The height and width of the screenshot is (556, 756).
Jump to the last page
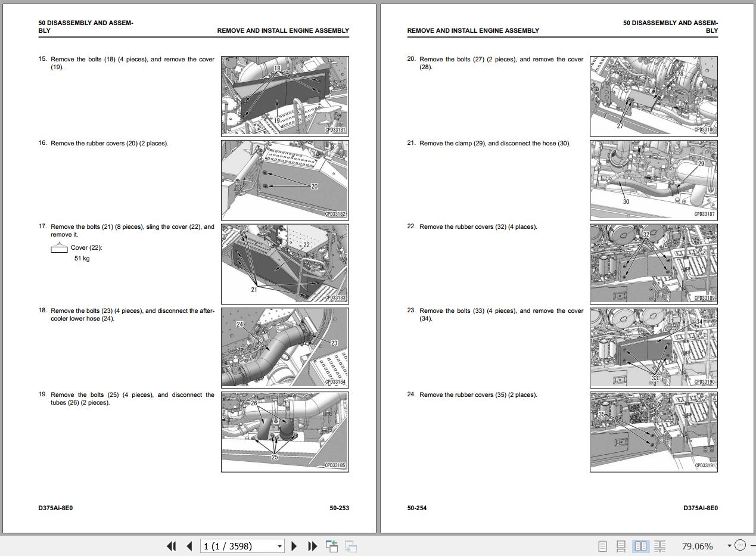click(x=312, y=546)
